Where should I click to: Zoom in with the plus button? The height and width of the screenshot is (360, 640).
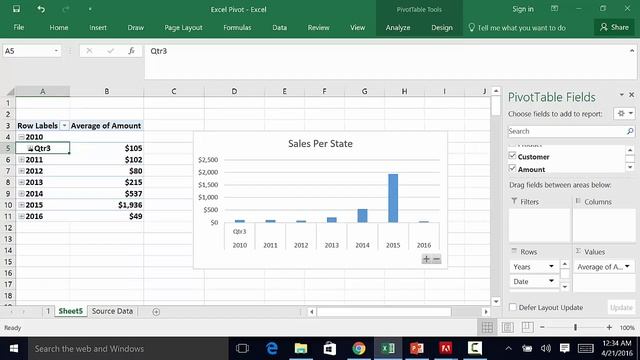click(609, 327)
